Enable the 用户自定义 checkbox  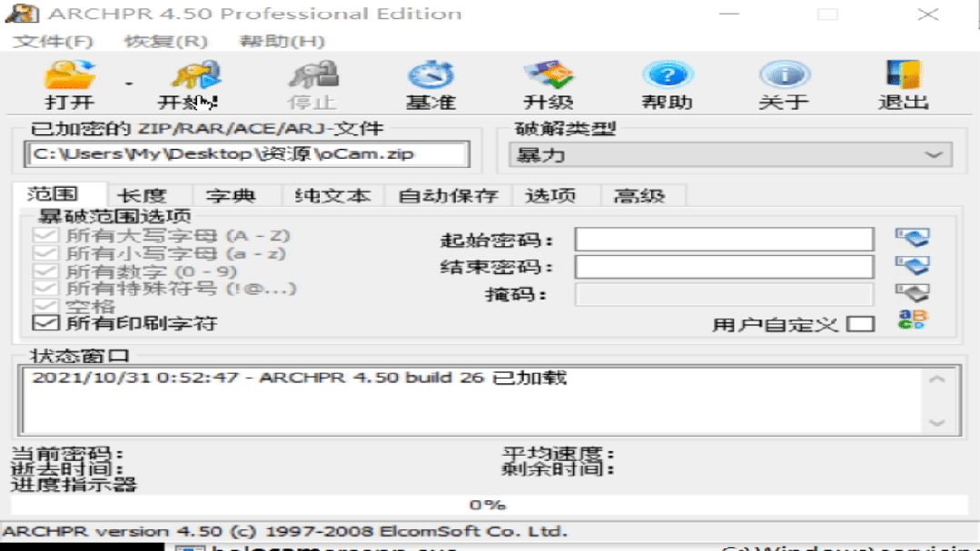860,323
